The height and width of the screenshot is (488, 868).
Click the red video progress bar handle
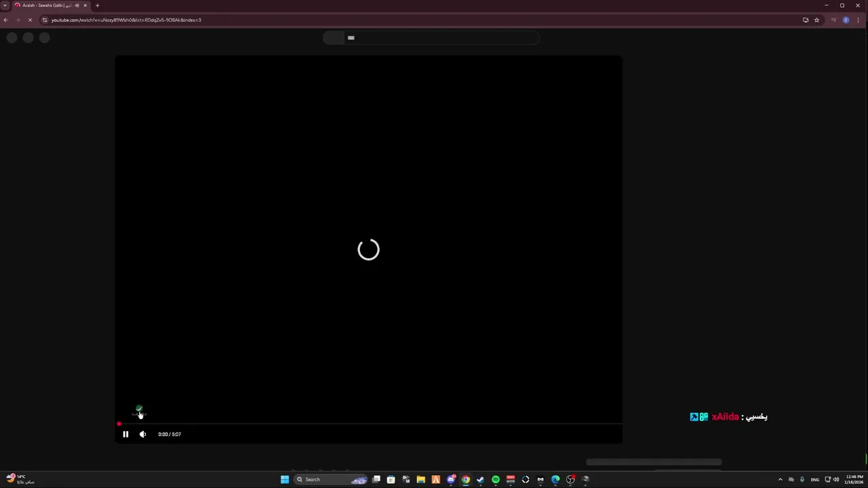(x=119, y=424)
